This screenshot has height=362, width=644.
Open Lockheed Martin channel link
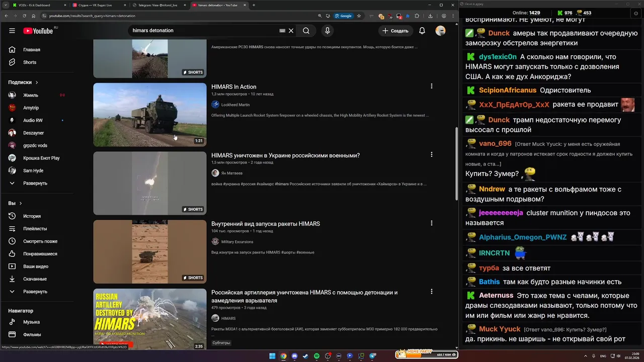click(x=235, y=105)
